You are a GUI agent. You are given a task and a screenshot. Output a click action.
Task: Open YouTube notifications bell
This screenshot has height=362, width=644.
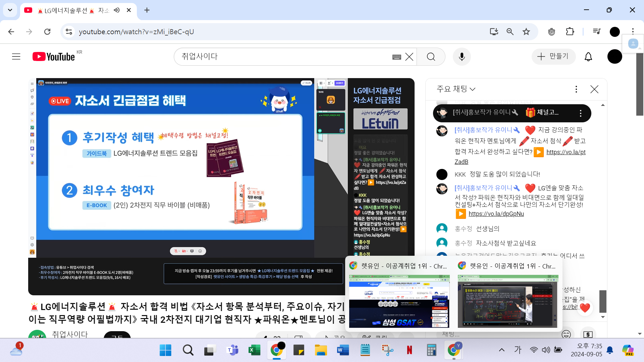coord(588,57)
